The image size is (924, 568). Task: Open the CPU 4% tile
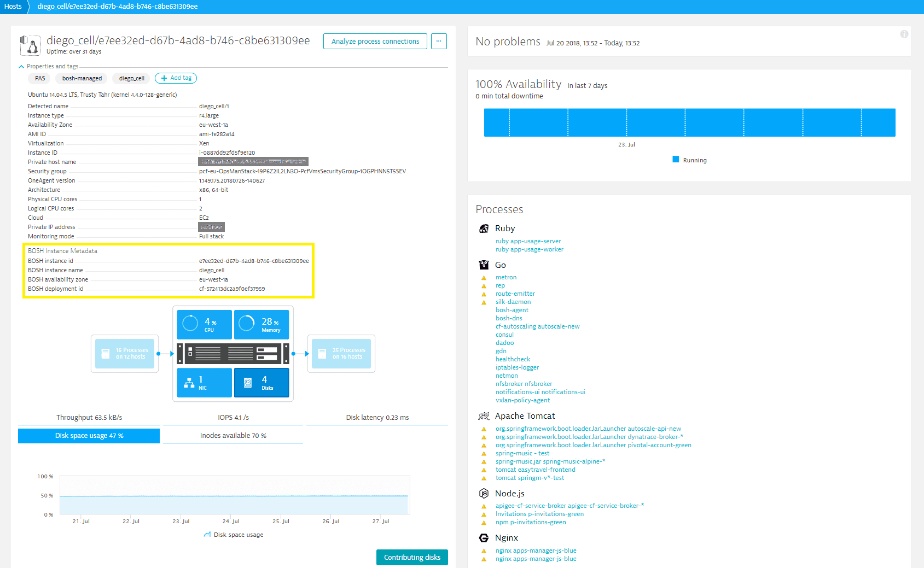tap(205, 325)
